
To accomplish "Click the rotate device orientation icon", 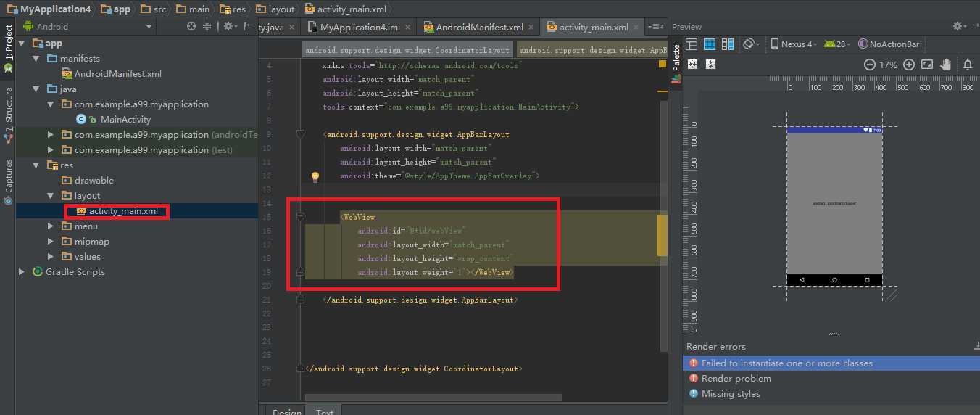I will point(750,44).
